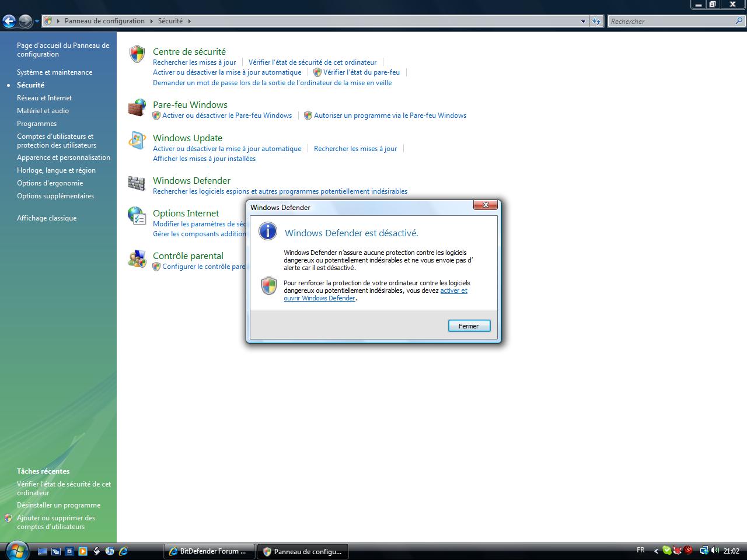Click in the Rechercher search field

(x=671, y=21)
